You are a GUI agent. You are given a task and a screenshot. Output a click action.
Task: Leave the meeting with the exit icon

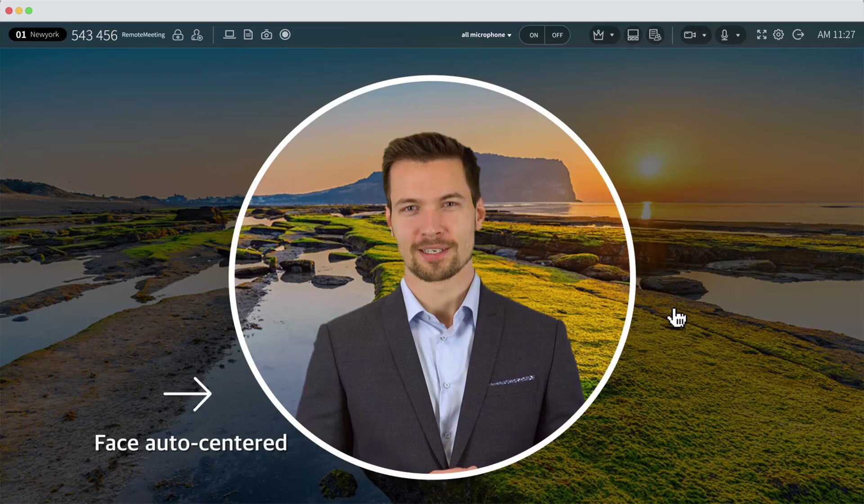[798, 35]
